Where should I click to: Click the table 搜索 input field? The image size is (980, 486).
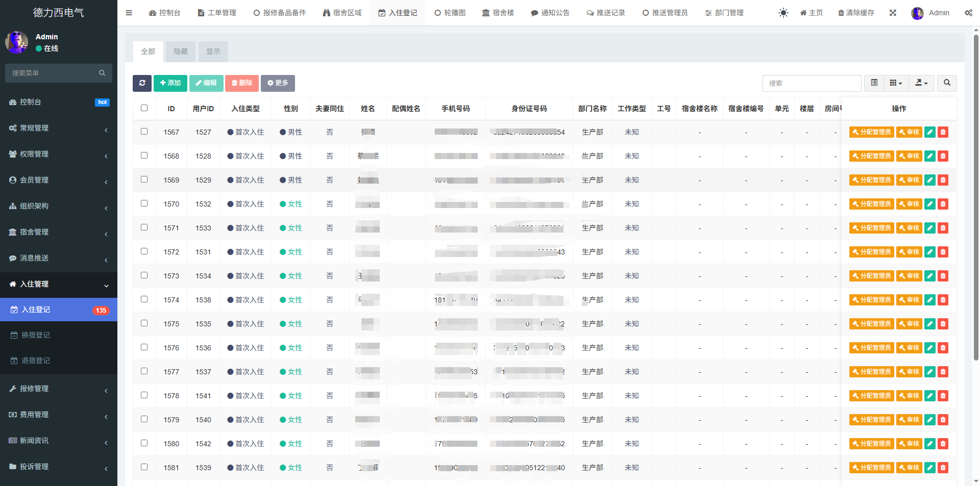click(812, 83)
